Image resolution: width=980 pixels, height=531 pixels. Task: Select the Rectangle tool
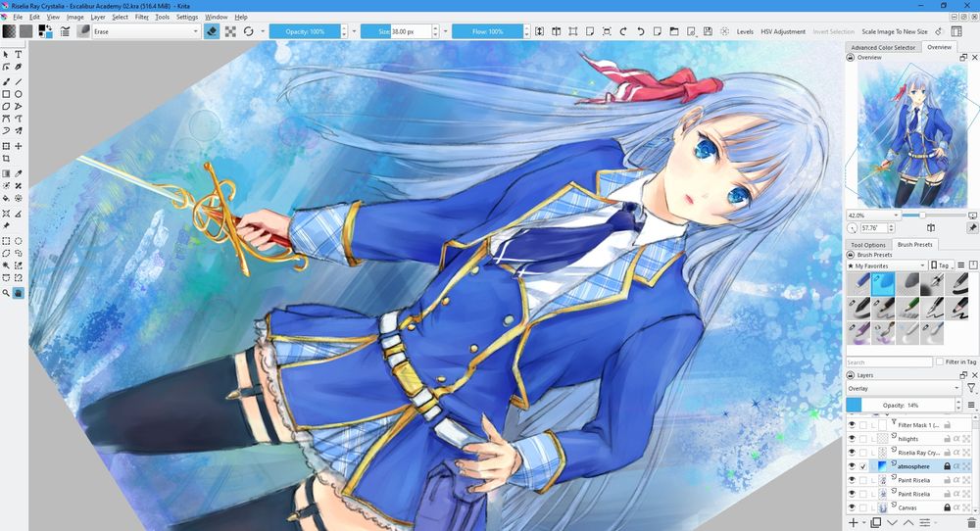point(6,94)
